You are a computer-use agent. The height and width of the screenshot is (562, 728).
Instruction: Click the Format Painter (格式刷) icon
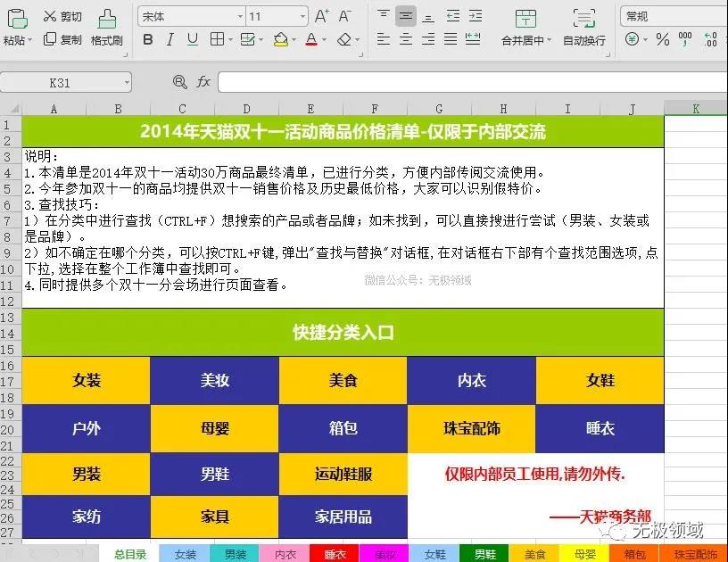107,19
